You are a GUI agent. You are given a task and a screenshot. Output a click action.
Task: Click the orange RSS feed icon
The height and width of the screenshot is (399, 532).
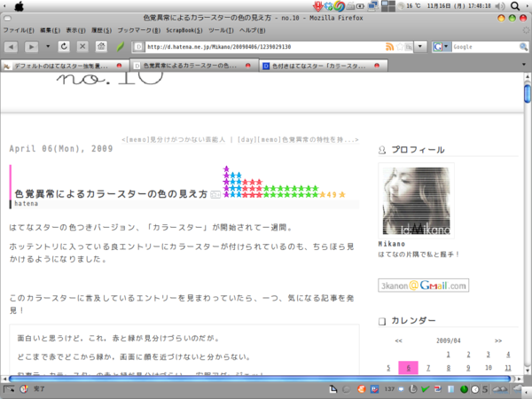coord(389,47)
